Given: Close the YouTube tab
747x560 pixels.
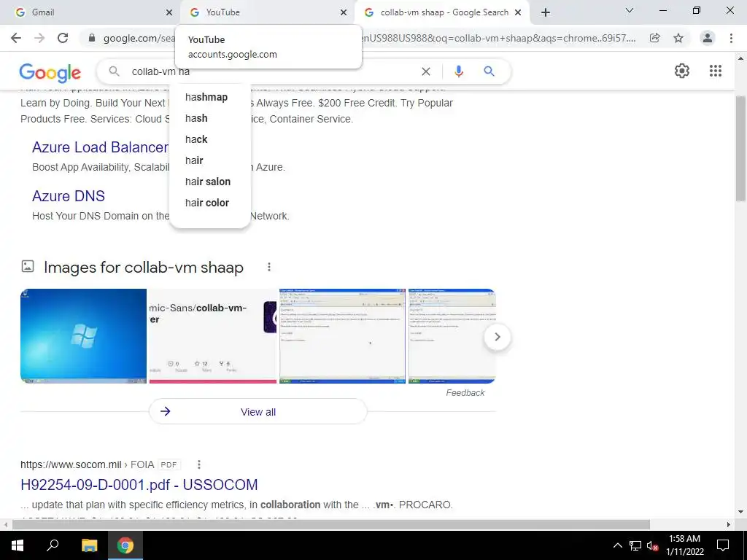Looking at the screenshot, I should [x=344, y=12].
